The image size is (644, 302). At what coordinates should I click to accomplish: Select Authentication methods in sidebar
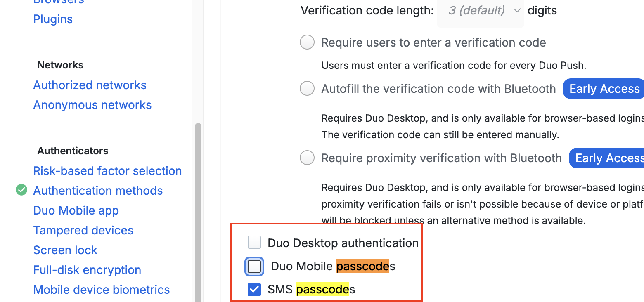tap(98, 191)
